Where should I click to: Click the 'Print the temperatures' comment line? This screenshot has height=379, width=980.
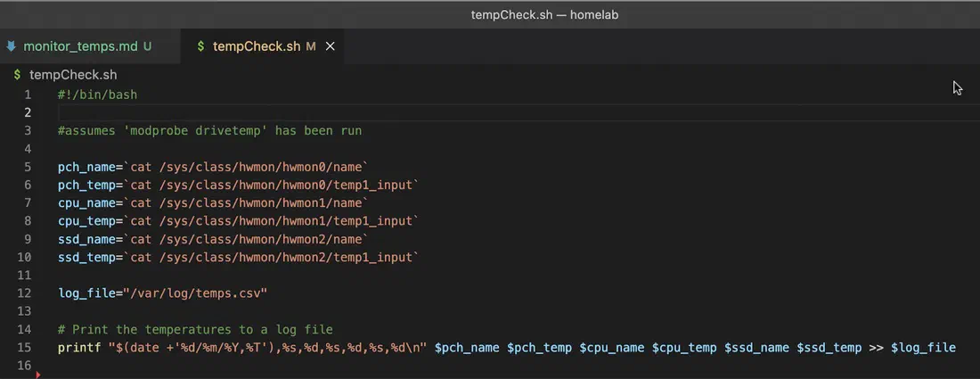pyautogui.click(x=196, y=329)
